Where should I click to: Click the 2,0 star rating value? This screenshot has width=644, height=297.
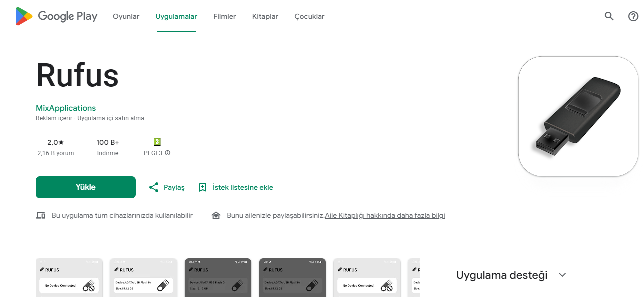click(x=56, y=142)
